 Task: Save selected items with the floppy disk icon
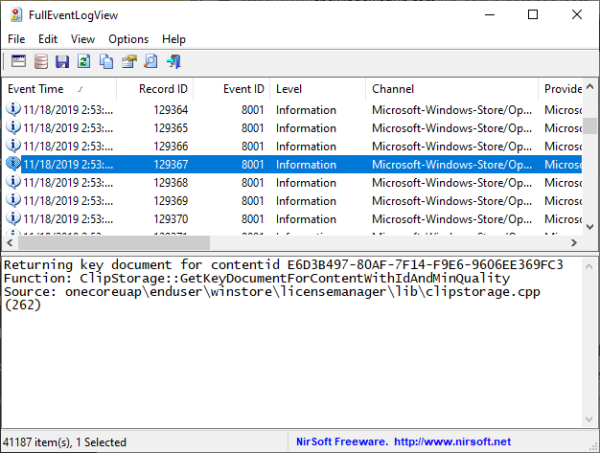pyautogui.click(x=62, y=62)
